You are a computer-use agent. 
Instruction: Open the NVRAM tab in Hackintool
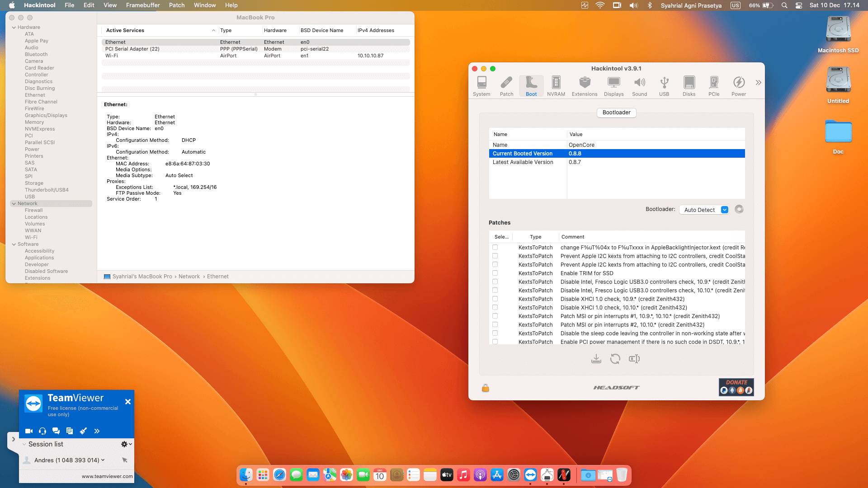coord(556,86)
